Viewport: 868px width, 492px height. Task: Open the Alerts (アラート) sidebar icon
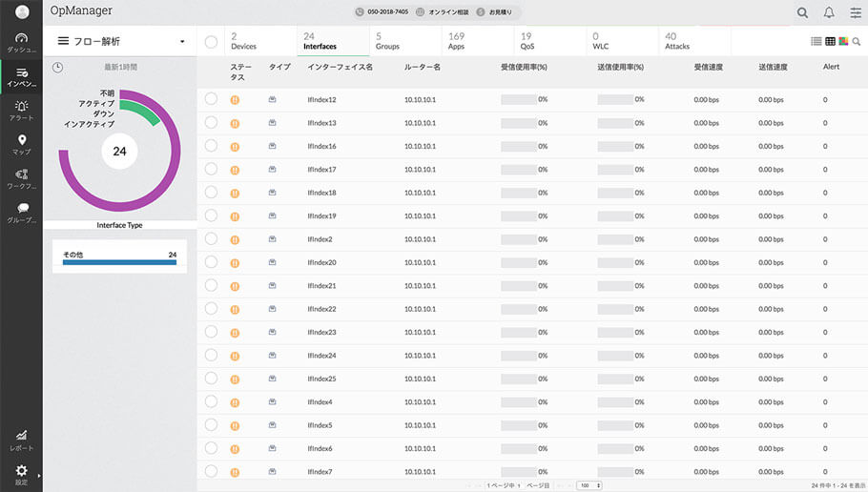point(21,110)
